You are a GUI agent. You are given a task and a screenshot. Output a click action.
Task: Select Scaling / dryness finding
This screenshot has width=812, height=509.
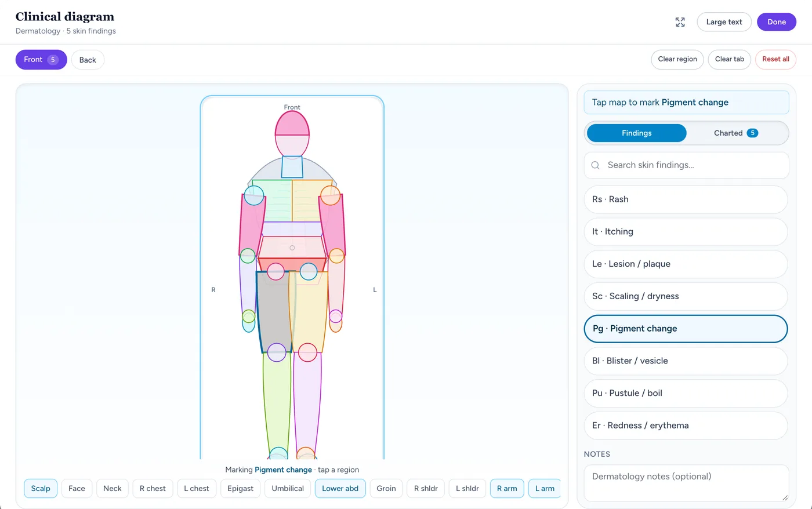[686, 296]
